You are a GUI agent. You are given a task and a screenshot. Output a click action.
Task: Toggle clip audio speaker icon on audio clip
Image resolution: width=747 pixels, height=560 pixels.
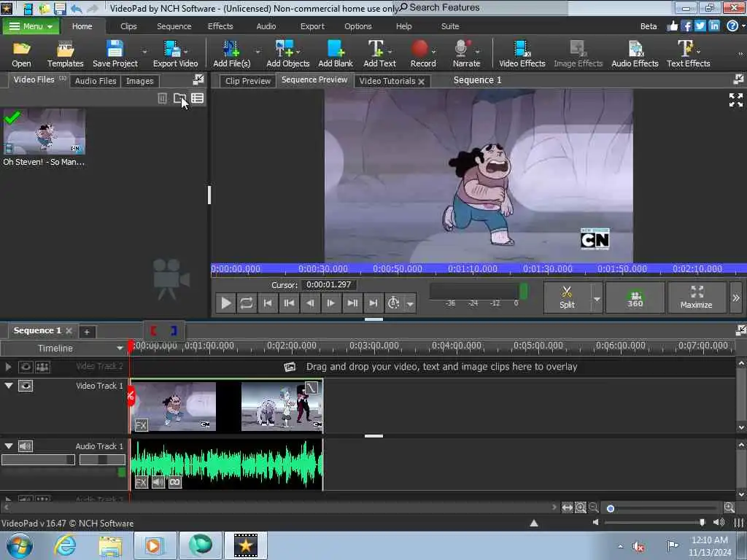coord(158,483)
